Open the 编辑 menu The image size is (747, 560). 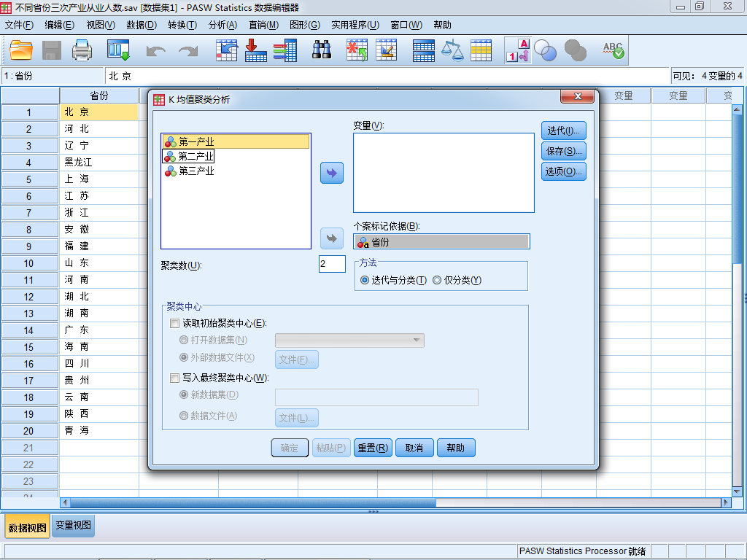60,25
